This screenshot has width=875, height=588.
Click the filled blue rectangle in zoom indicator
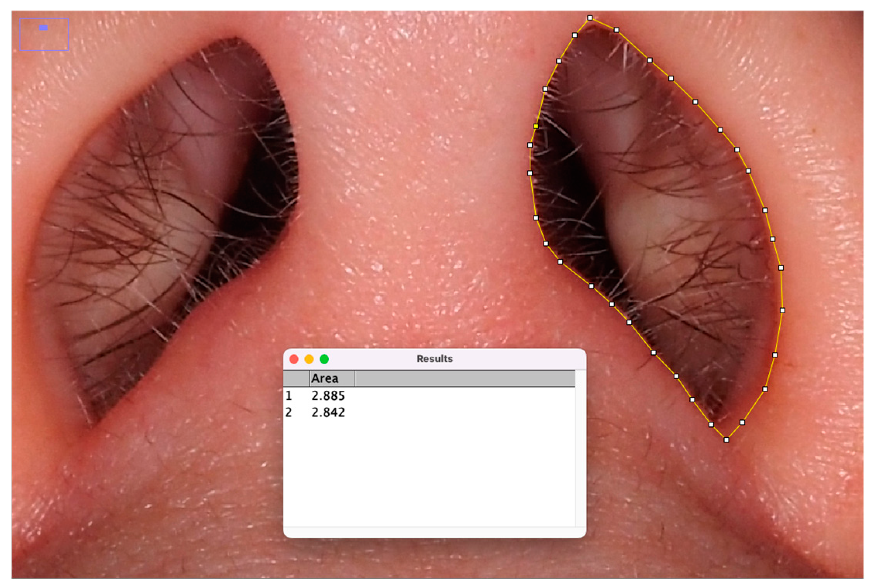click(x=43, y=28)
